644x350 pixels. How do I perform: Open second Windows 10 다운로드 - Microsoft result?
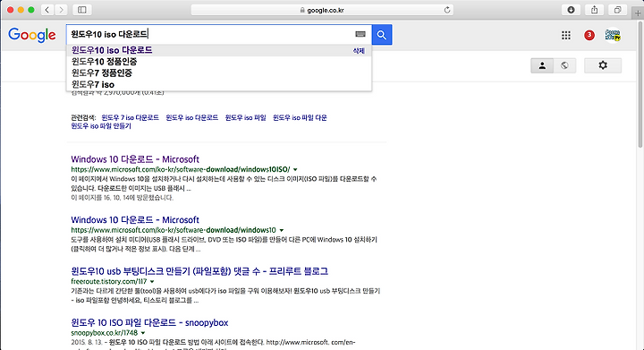[x=135, y=220]
